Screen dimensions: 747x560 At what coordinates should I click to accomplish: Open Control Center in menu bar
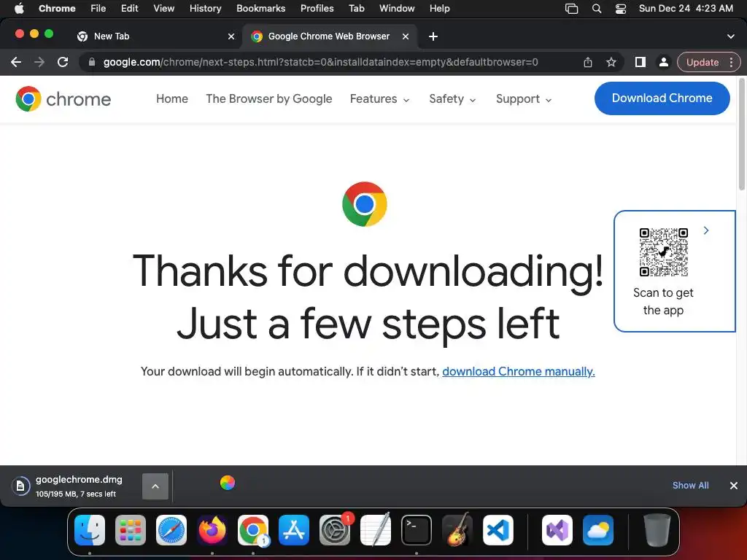621,8
